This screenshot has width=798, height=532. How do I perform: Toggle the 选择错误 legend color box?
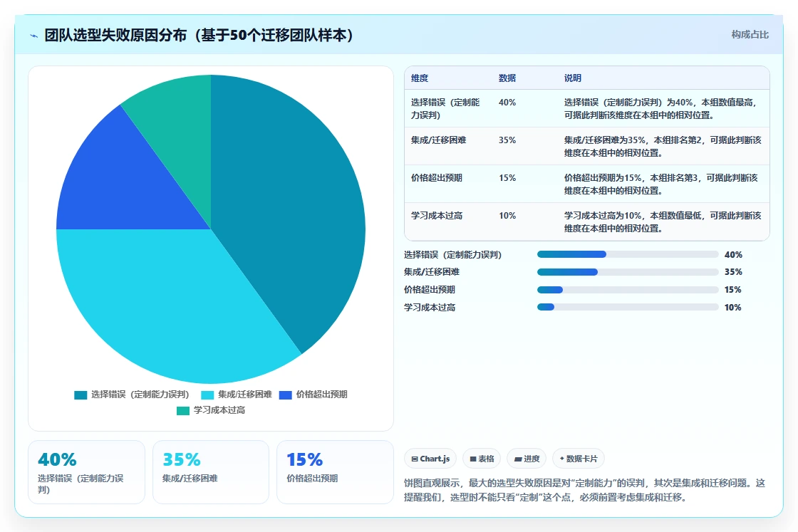click(81, 395)
